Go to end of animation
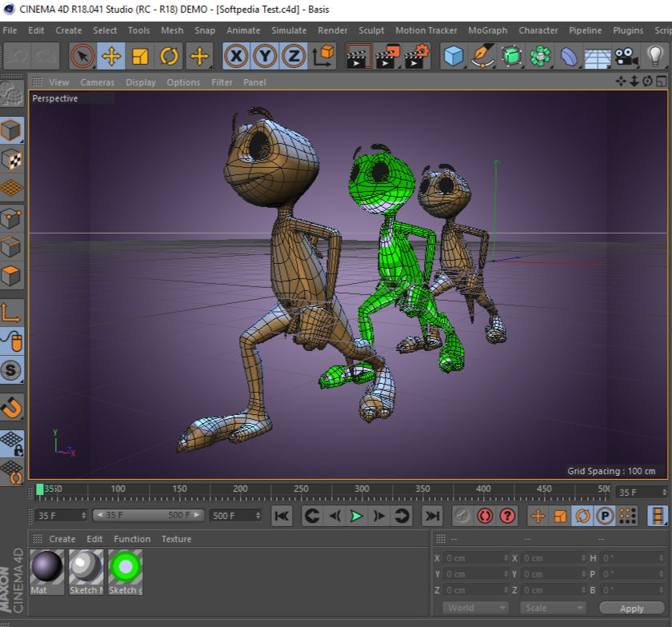 432,516
